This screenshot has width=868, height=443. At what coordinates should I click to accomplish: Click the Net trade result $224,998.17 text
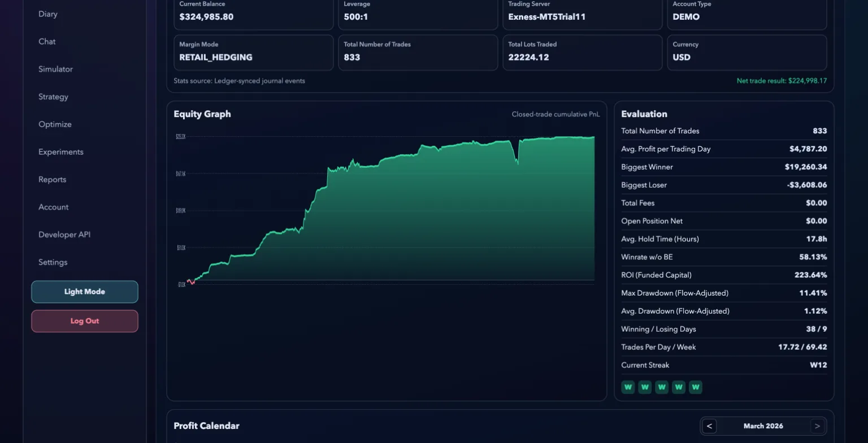(x=782, y=81)
